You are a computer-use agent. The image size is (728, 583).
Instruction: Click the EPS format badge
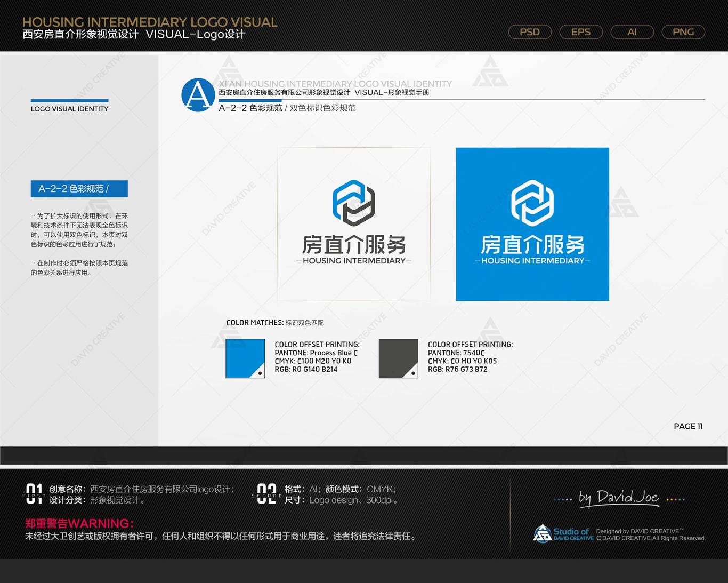[x=581, y=32]
